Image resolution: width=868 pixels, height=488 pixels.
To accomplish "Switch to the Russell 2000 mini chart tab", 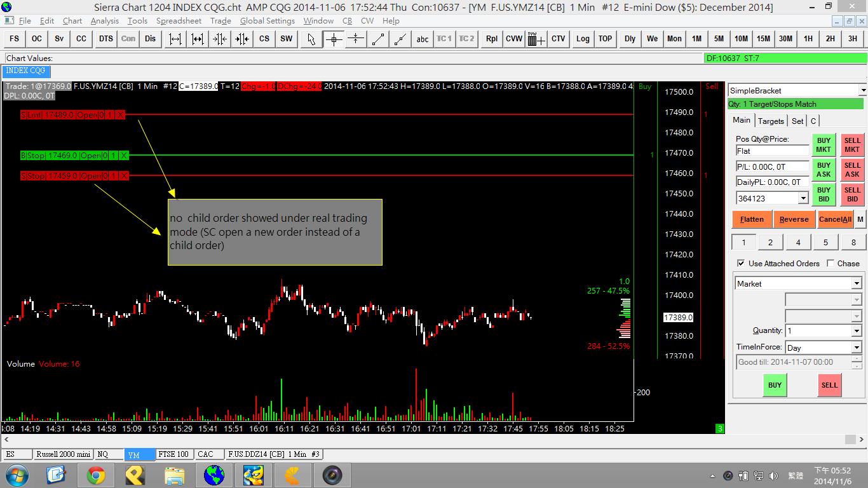I will pyautogui.click(x=63, y=454).
